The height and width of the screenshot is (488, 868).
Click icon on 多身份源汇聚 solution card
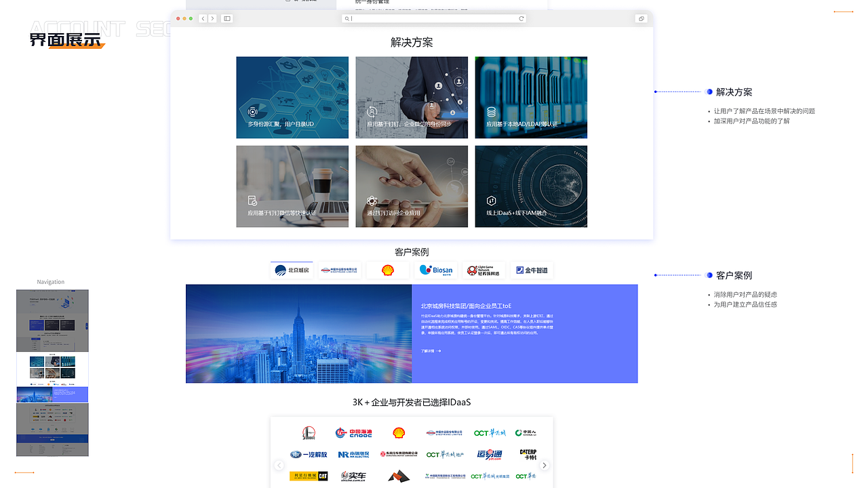[x=253, y=112]
